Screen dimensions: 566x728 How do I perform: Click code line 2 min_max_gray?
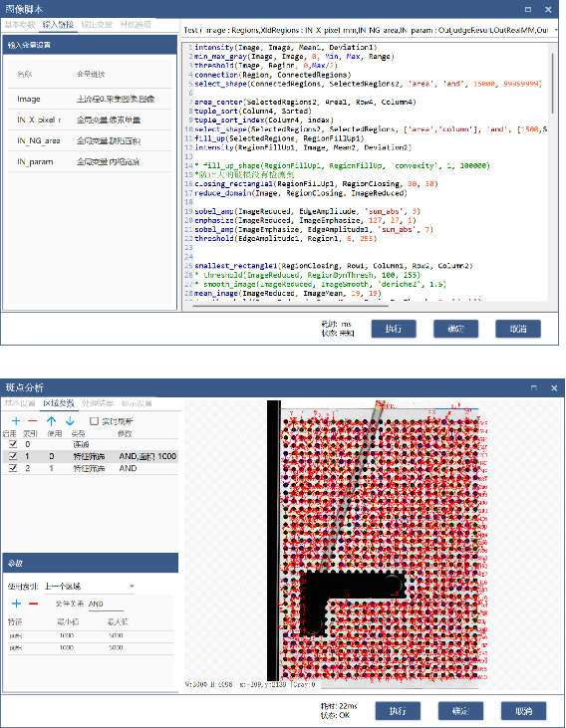coord(294,56)
